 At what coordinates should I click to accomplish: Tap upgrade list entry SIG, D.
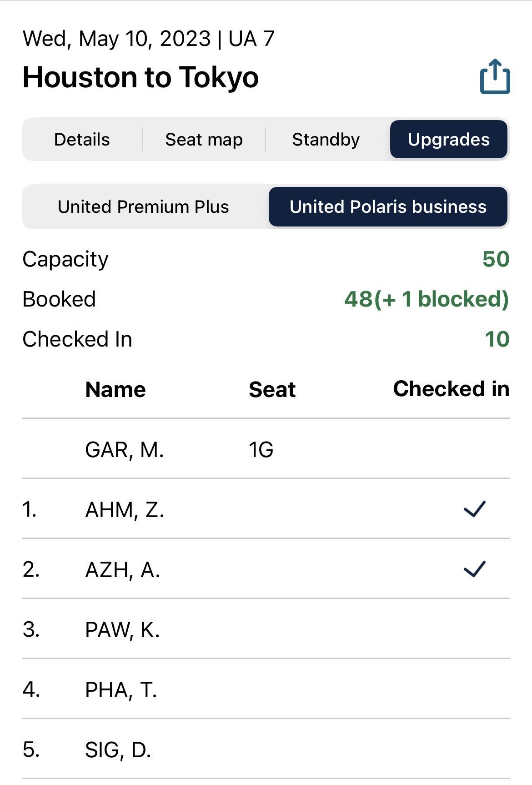[118, 750]
